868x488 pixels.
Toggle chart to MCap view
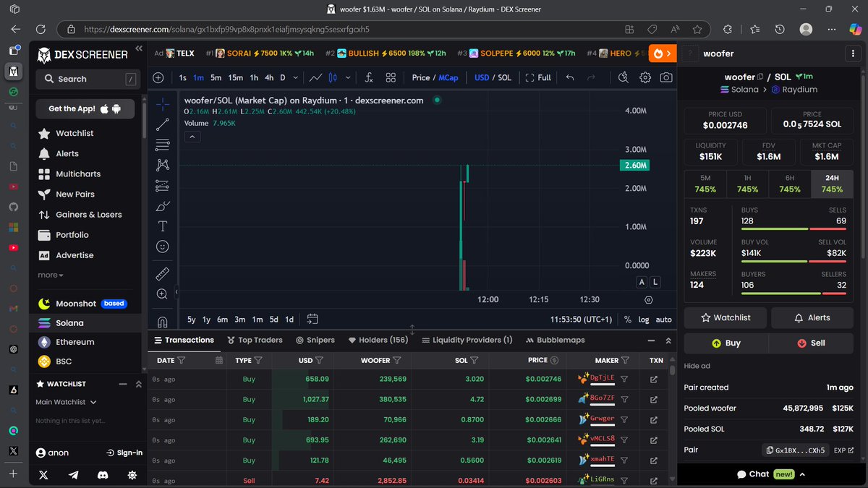(x=448, y=77)
